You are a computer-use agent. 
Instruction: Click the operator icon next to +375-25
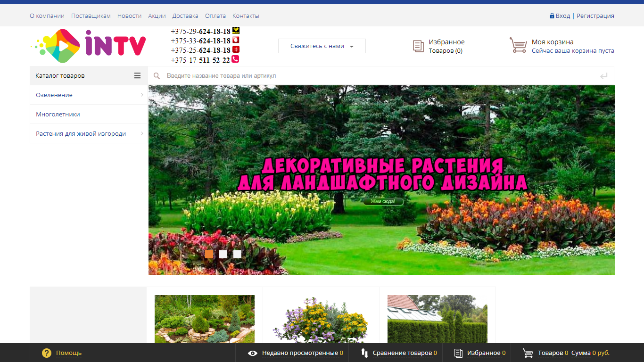pyautogui.click(x=236, y=49)
